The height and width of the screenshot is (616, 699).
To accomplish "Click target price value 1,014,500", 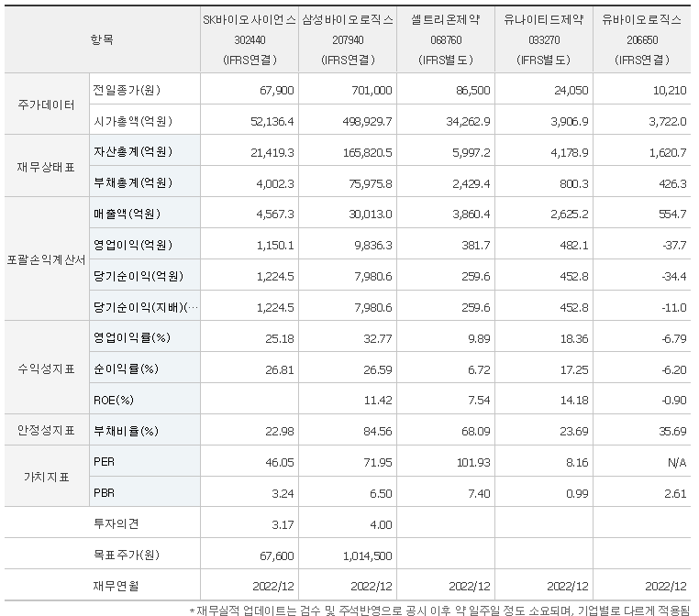I will (367, 556).
